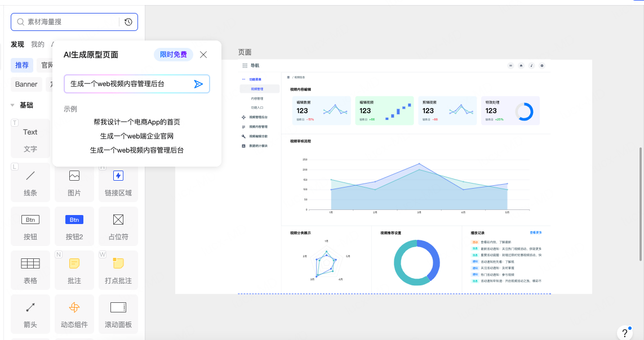Choose example 帮我设计一个电商App的首页

pyautogui.click(x=137, y=122)
